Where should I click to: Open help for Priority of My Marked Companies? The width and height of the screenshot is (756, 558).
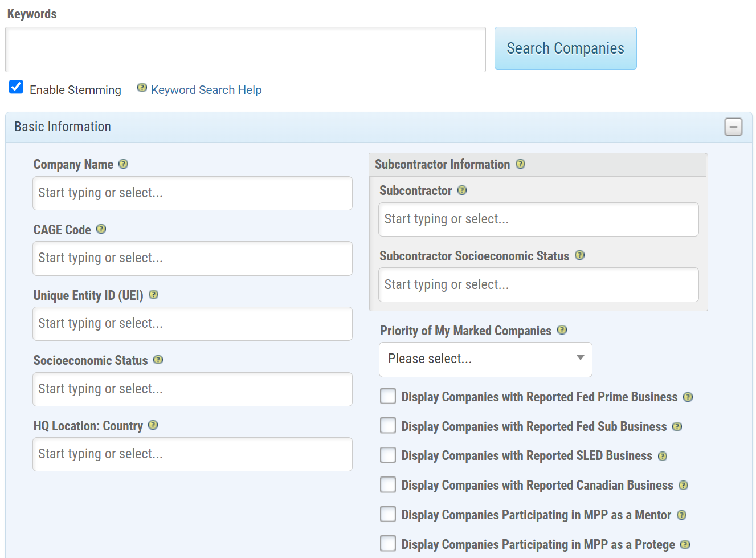pyautogui.click(x=562, y=330)
